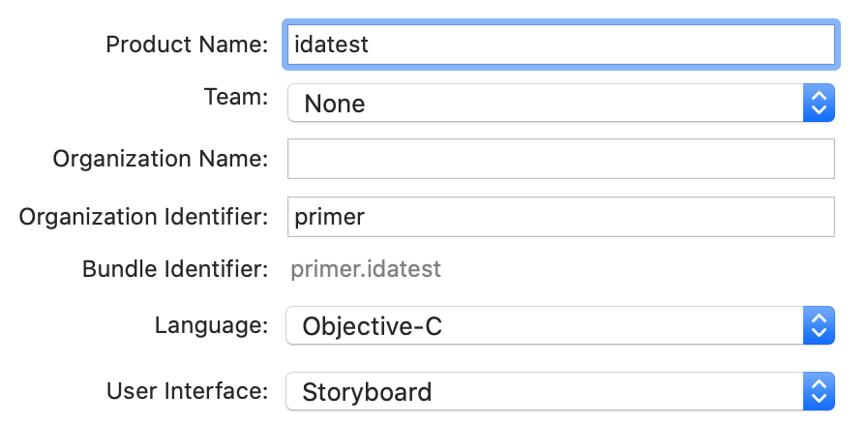The height and width of the screenshot is (424, 868).
Task: Place cursor on the 'idatest' text
Action: coord(331,45)
